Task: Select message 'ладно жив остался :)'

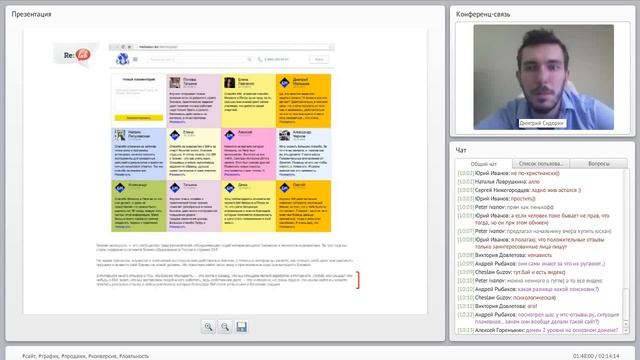Action: 556,190
